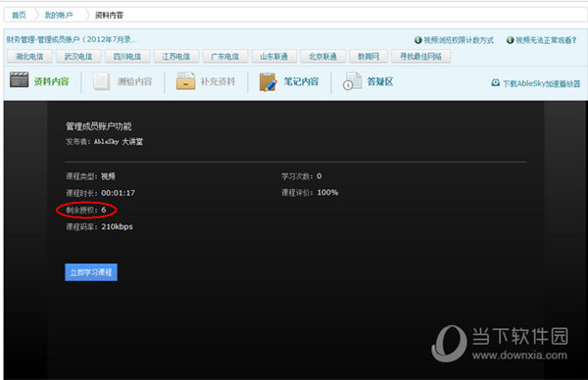Screen dimensions: 588x380
Task: Click the clipboard pencil icon for 笔记内容
Action: click(x=268, y=81)
